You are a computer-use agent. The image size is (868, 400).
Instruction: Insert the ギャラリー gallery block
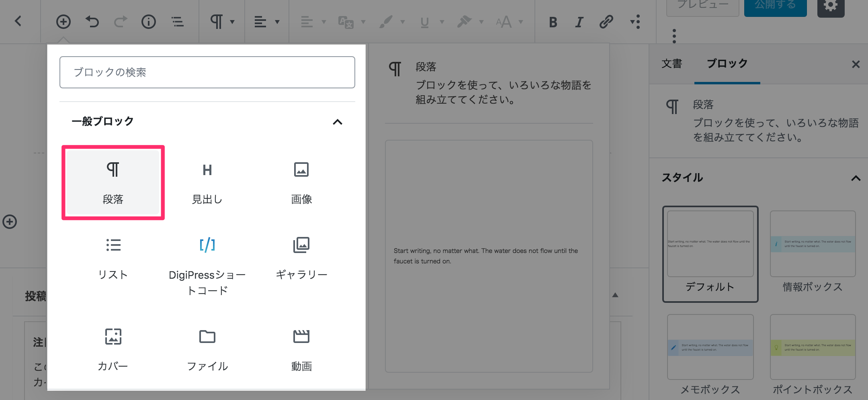point(301,259)
